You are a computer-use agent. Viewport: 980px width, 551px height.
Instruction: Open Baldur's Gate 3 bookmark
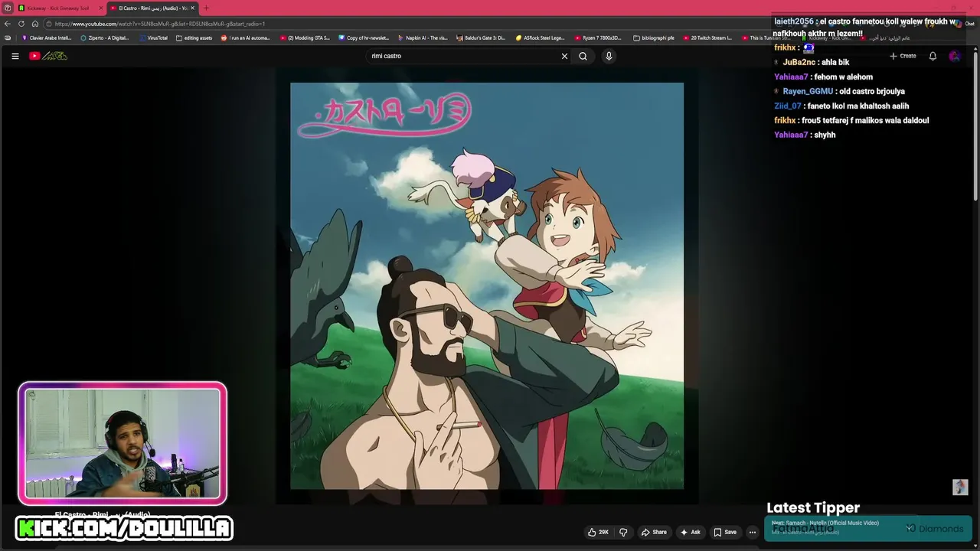coord(481,37)
